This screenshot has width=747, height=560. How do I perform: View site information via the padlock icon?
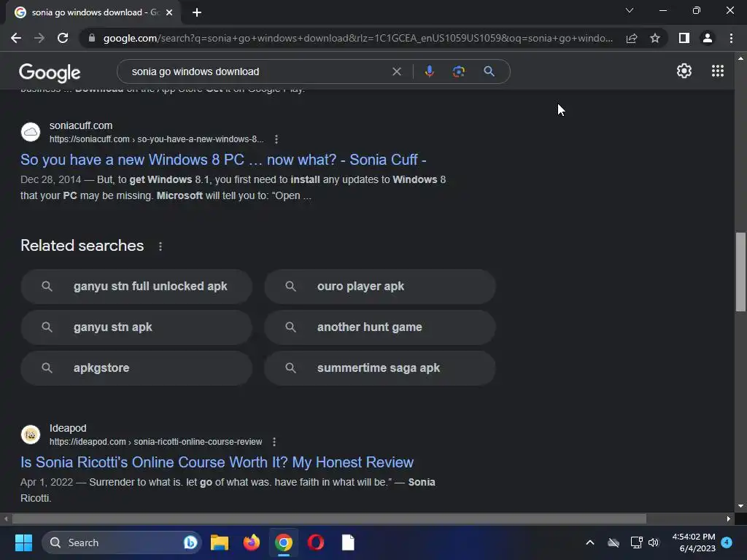[91, 38]
